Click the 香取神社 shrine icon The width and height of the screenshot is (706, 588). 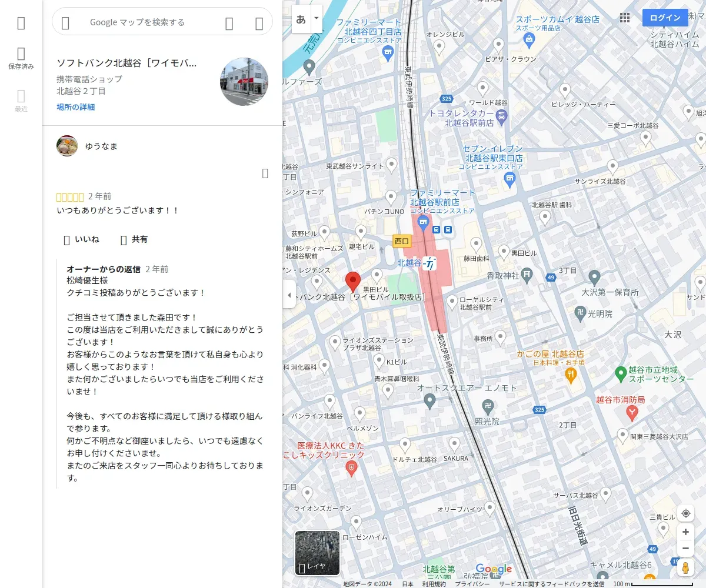click(x=527, y=275)
